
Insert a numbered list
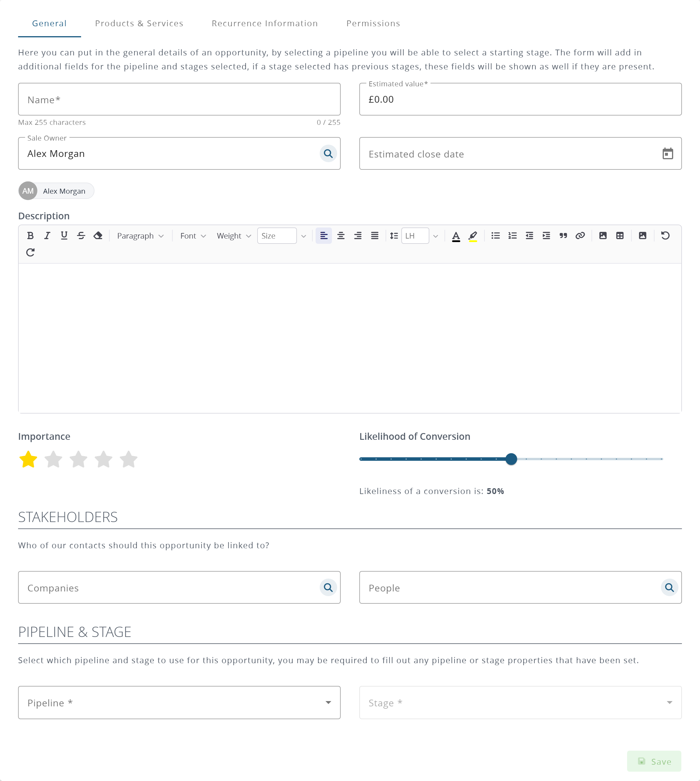pos(513,236)
